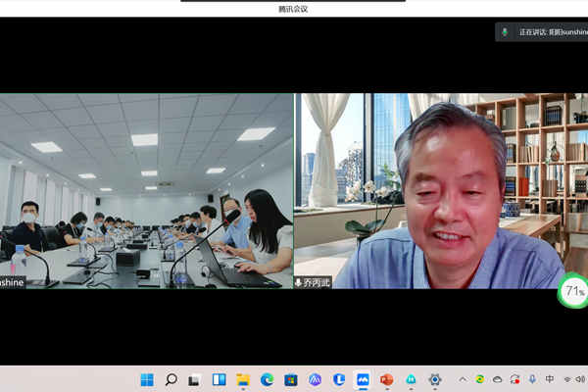This screenshot has width=588, height=392.
Task: Toggle the Chinese input method indicator
Action: click(550, 379)
